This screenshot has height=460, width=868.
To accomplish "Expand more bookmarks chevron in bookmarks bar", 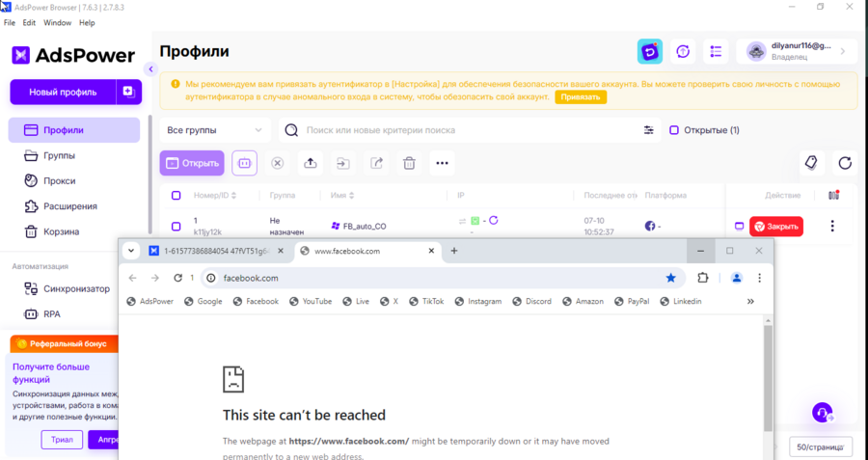I will coord(750,302).
